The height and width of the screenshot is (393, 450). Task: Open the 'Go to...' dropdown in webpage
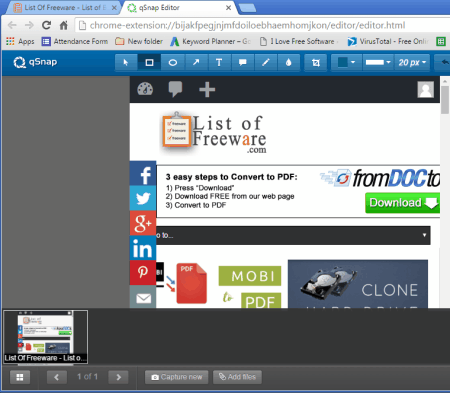click(293, 235)
